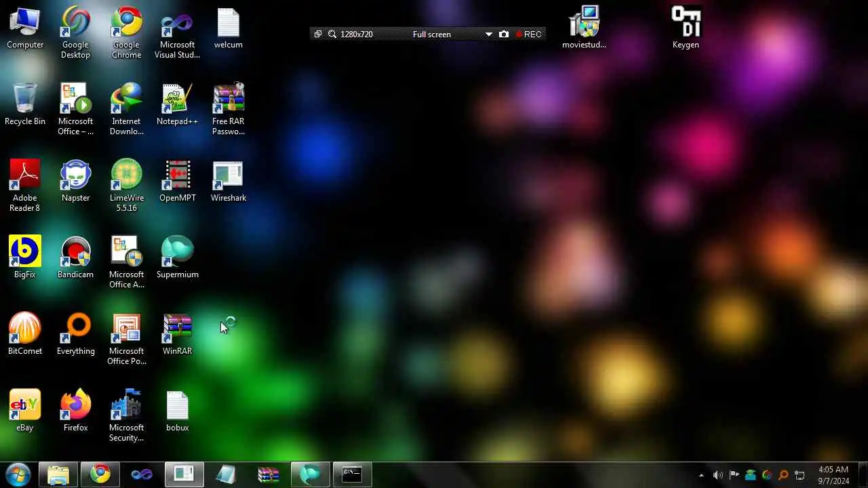Open Notepad++ desktop shortcut
This screenshot has width=868, height=488.
click(x=177, y=105)
